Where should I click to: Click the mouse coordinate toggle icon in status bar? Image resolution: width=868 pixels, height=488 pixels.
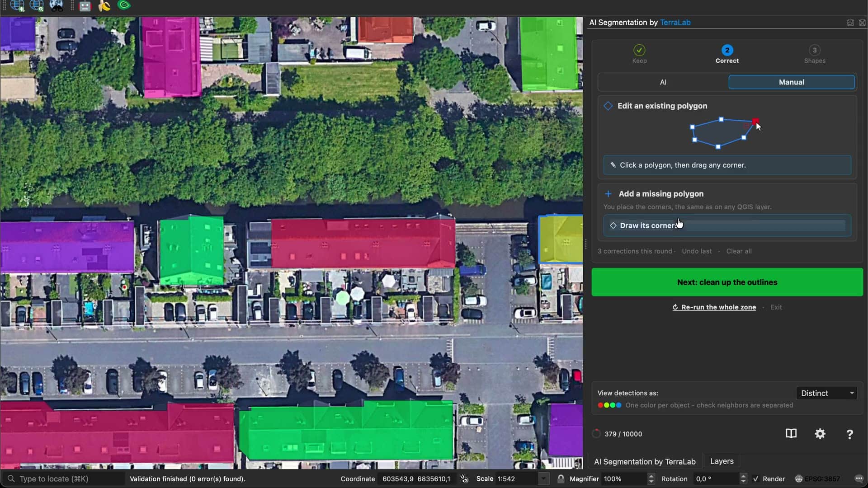coord(464,479)
